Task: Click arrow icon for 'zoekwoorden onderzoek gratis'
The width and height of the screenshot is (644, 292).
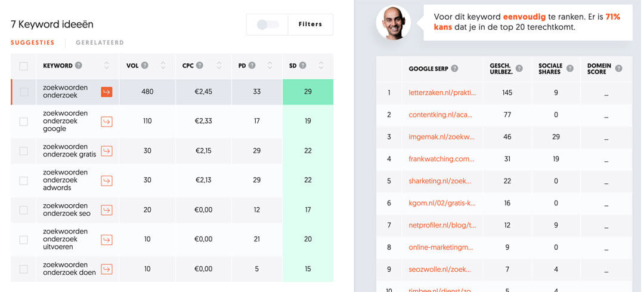Action: 107,150
